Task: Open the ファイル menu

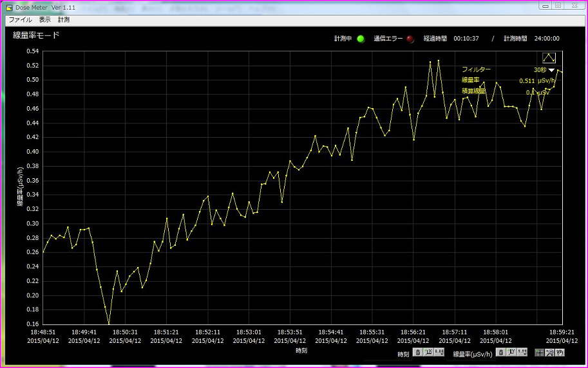Action: tap(21, 20)
